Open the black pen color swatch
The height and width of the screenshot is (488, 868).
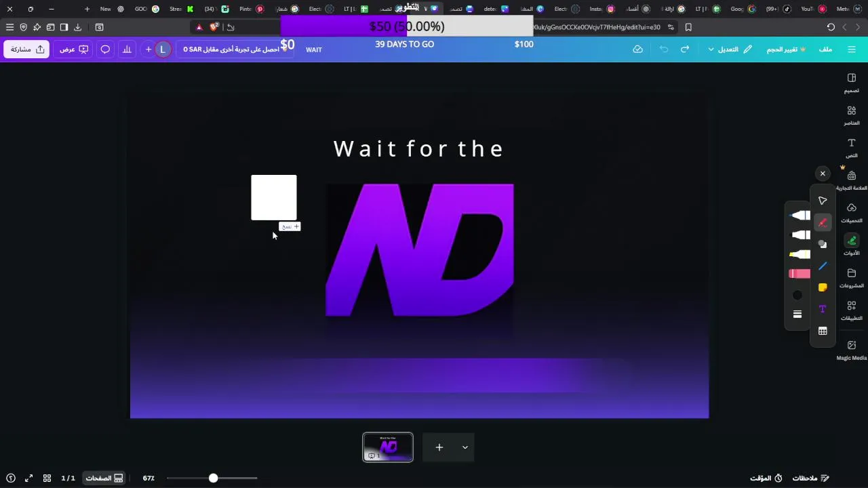tap(797, 295)
